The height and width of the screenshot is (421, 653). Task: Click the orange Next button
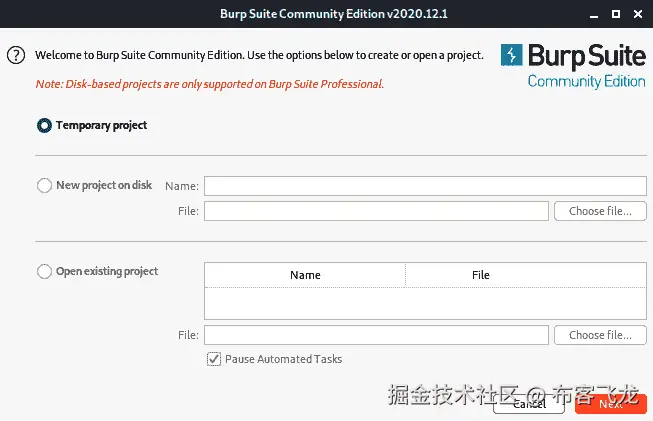pyautogui.click(x=611, y=404)
